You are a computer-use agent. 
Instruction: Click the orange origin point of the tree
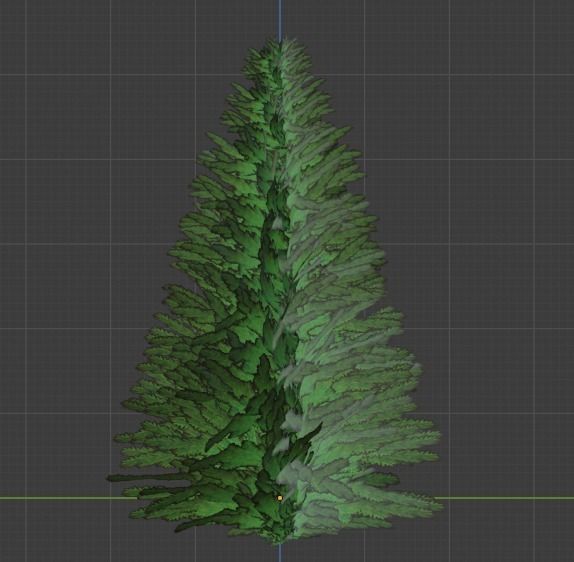tap(280, 498)
